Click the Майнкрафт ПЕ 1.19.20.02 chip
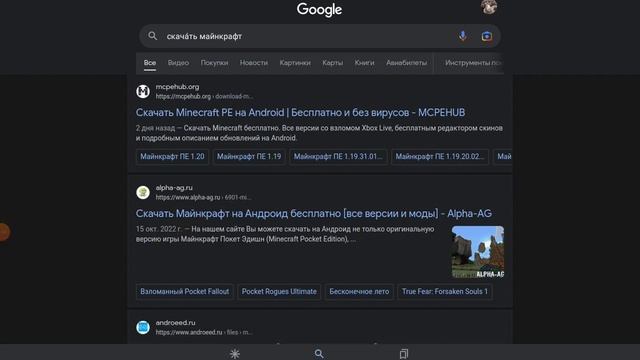This screenshot has width=640, height=360. (440, 157)
